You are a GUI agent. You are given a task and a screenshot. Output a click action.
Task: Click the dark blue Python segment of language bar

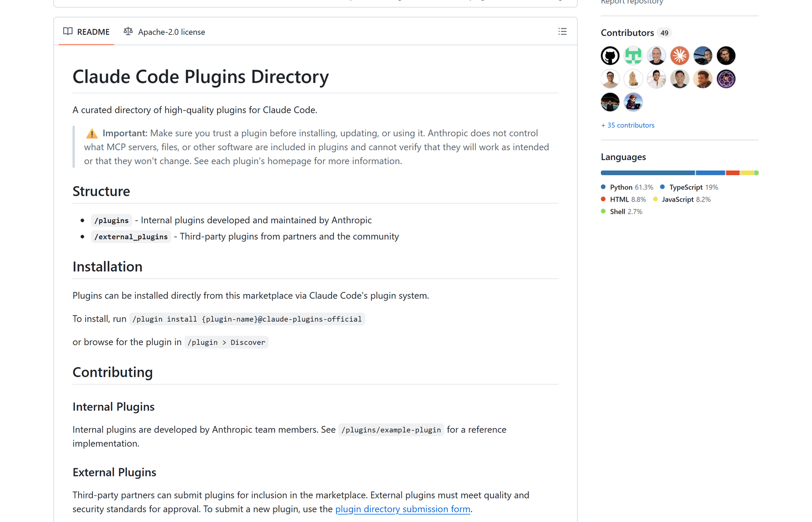point(647,173)
